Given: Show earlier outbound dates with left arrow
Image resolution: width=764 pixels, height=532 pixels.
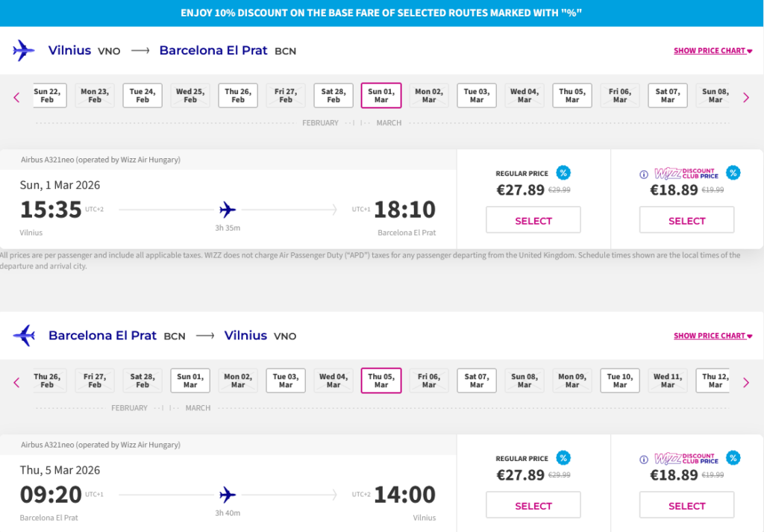Looking at the screenshot, I should click(x=16, y=97).
